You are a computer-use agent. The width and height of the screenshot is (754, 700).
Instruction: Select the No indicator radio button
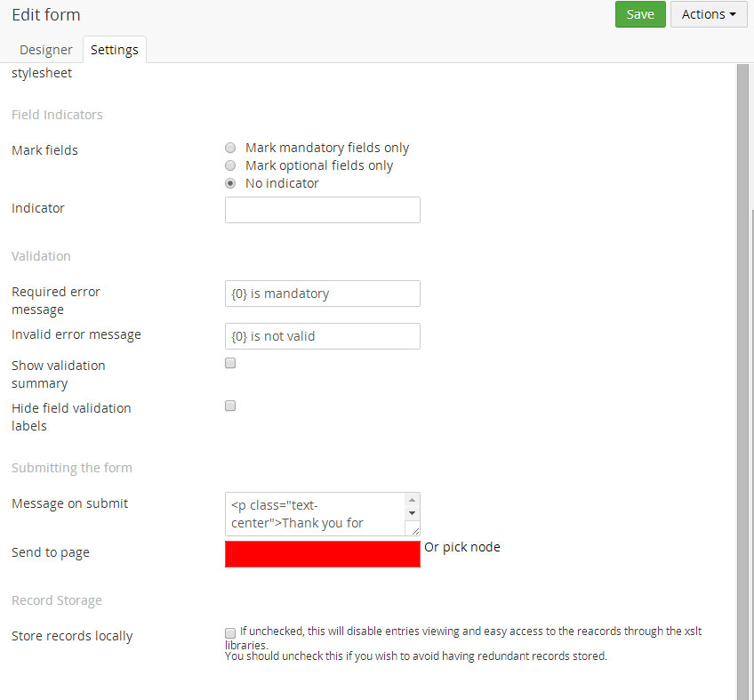(x=230, y=183)
